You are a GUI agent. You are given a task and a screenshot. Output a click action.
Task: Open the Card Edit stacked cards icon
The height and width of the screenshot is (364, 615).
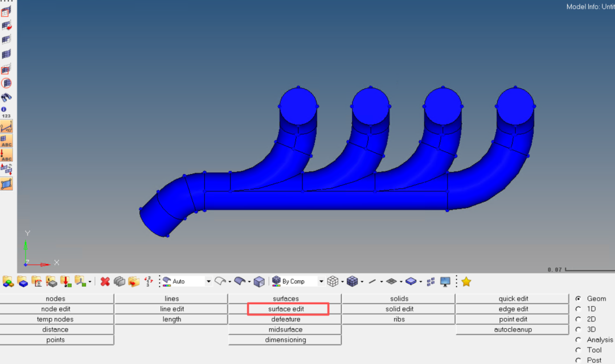[119, 282]
